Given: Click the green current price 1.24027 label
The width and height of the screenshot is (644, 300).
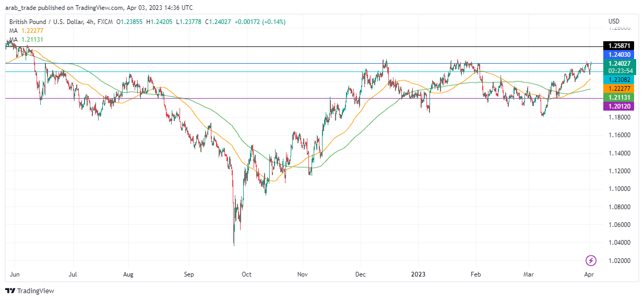Looking at the screenshot, I should tap(618, 63).
